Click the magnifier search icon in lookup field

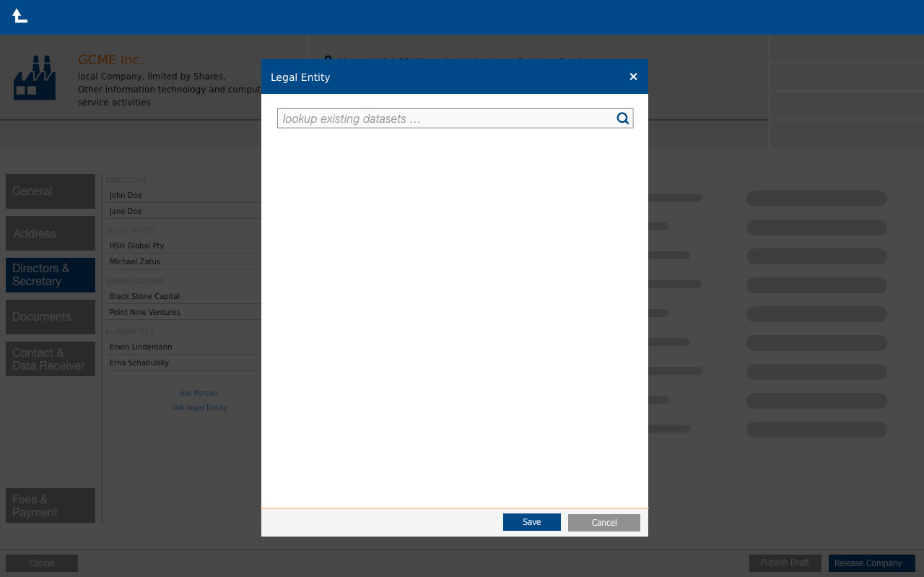[622, 118]
